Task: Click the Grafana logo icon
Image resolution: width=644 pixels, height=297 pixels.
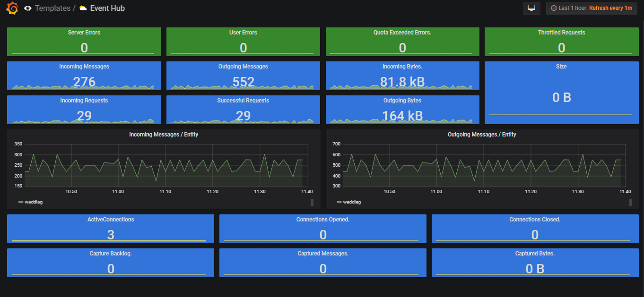Action: (x=12, y=8)
